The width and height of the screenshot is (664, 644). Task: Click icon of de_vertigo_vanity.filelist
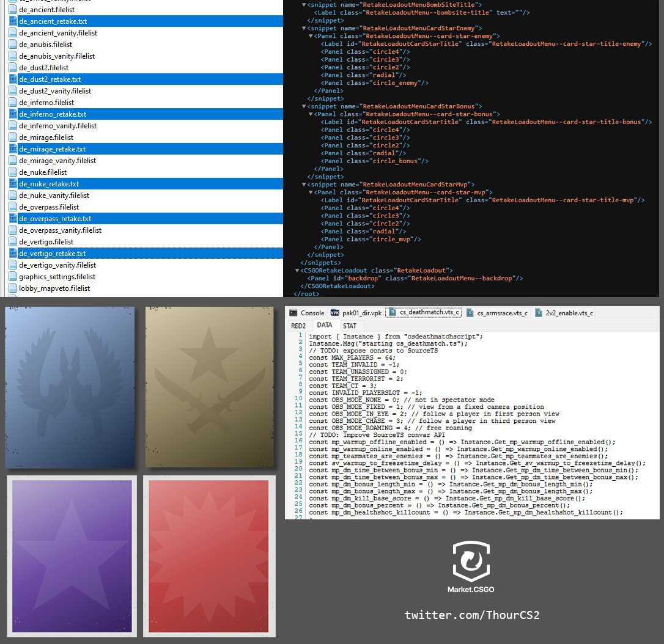pos(13,265)
